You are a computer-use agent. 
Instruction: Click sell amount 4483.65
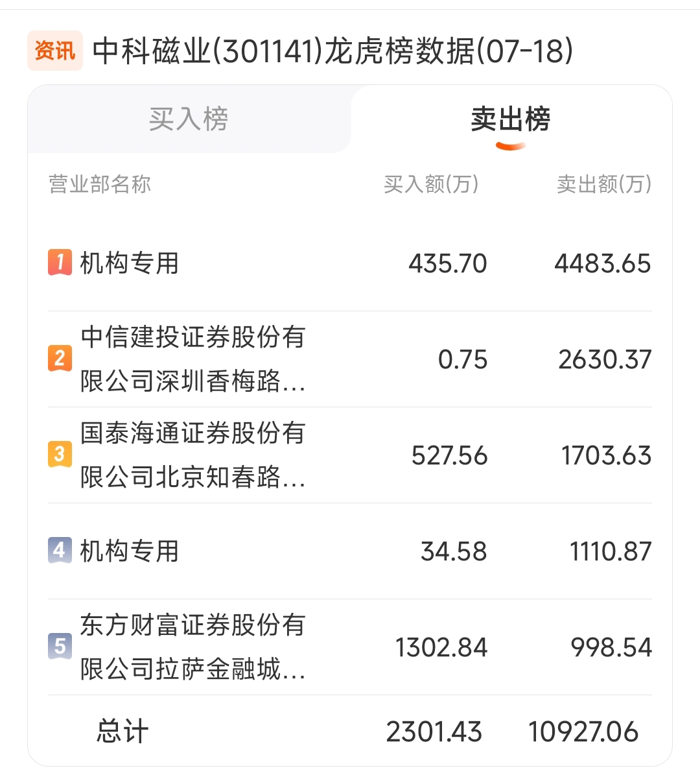point(602,263)
